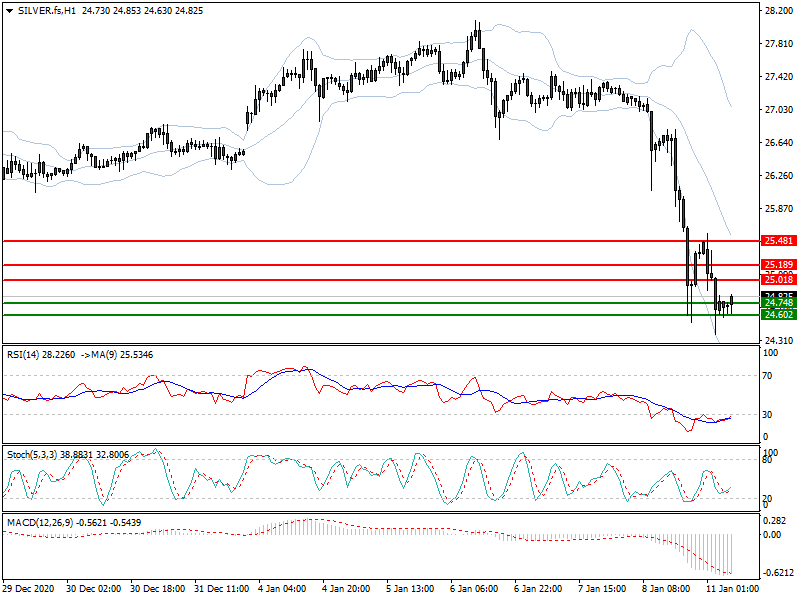Image resolution: width=800 pixels, height=600 pixels.
Task: Select the 11 Jan 01:00 time axis label
Action: [733, 589]
